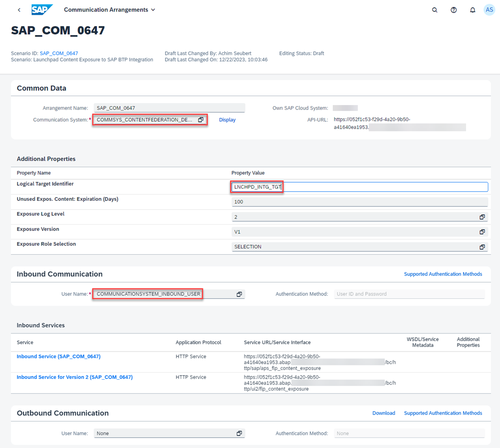Click the Draft Last Changed By text
The image size is (500, 448).
click(x=208, y=53)
